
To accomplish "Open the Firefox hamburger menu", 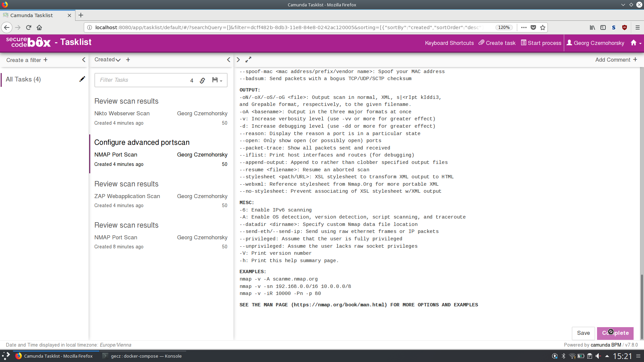I will [x=638, y=27].
